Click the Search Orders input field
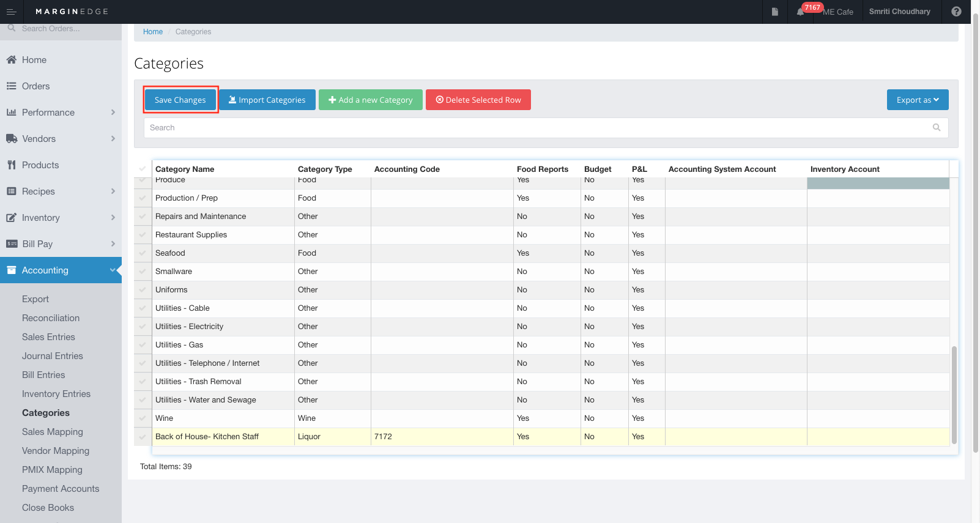The height and width of the screenshot is (523, 980). pos(61,28)
